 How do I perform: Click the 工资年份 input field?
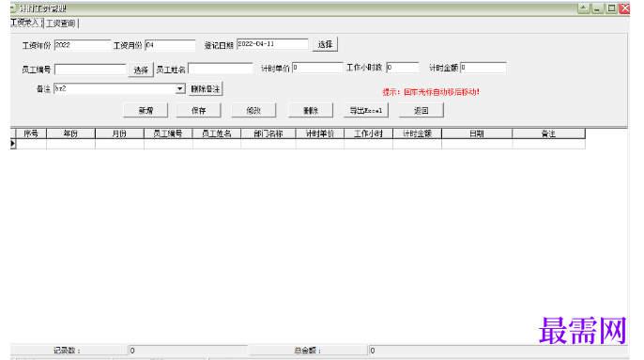point(83,45)
